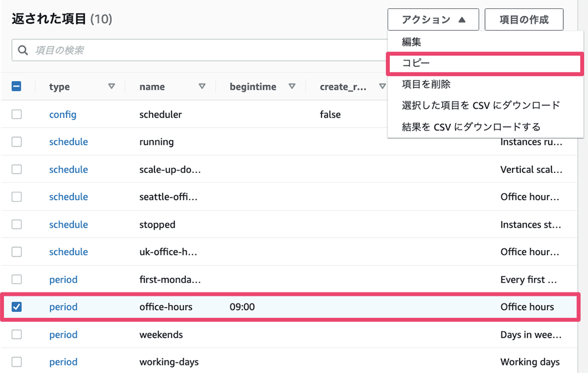Sort by begintime column arrow
Image resolution: width=588 pixels, height=373 pixels.
point(292,86)
